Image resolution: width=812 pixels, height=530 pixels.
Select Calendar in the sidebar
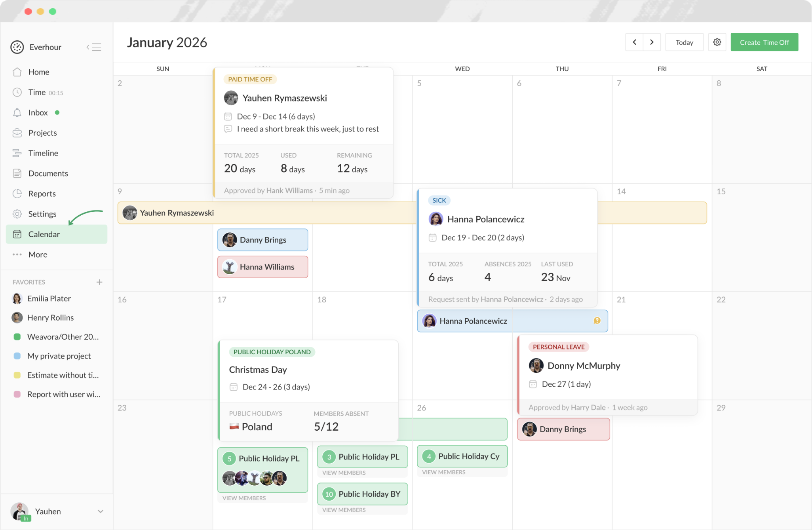[x=44, y=234]
